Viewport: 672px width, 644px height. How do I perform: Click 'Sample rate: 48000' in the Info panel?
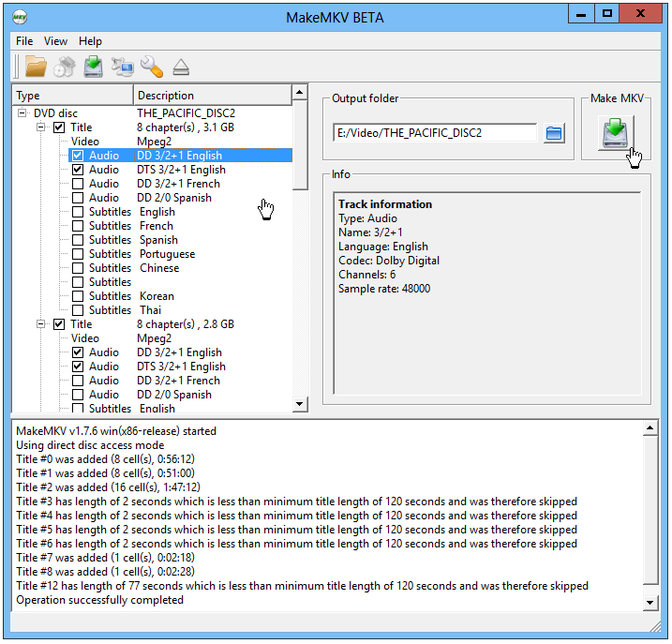coord(384,289)
